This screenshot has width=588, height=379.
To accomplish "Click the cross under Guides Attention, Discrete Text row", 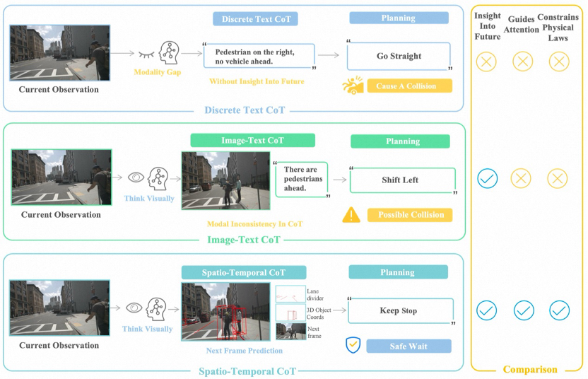I will (x=523, y=62).
